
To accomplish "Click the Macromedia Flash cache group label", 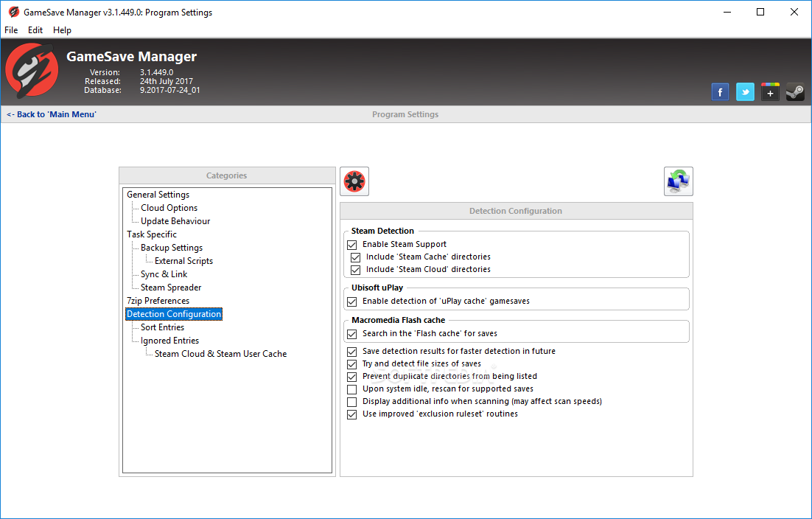I will tap(398, 320).
